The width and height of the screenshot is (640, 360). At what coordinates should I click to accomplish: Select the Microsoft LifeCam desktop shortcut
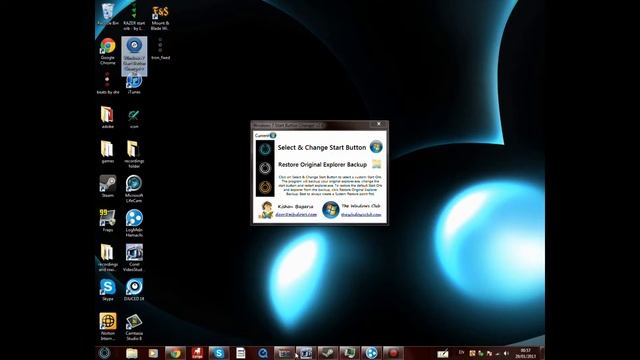click(134, 189)
